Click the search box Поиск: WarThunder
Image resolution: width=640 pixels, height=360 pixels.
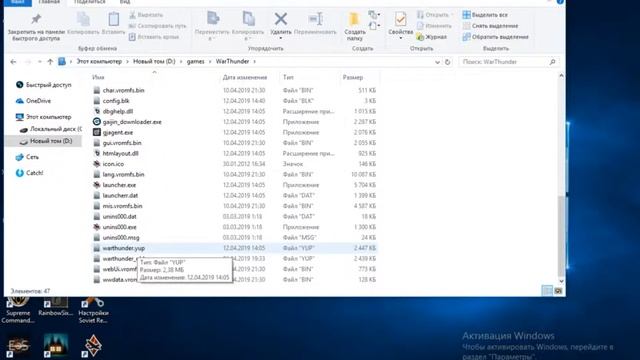[x=509, y=62]
